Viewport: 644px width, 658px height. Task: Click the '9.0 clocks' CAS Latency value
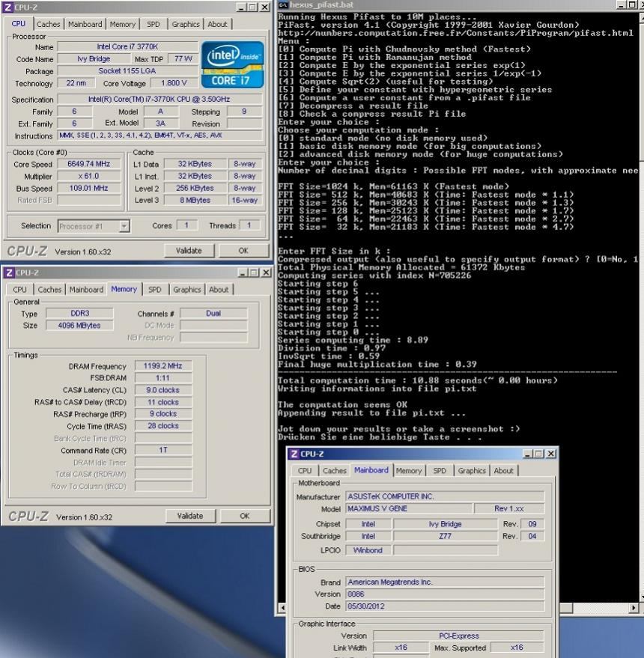point(163,390)
